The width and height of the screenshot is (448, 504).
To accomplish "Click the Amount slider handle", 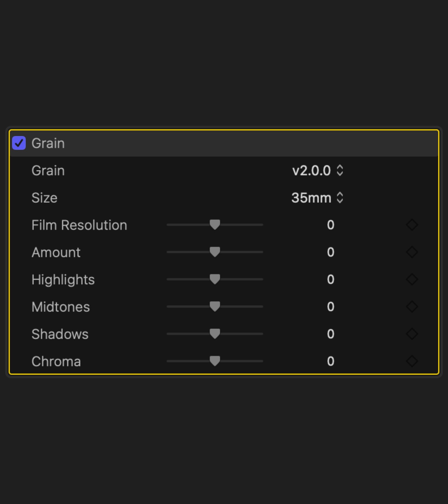I will click(x=215, y=252).
